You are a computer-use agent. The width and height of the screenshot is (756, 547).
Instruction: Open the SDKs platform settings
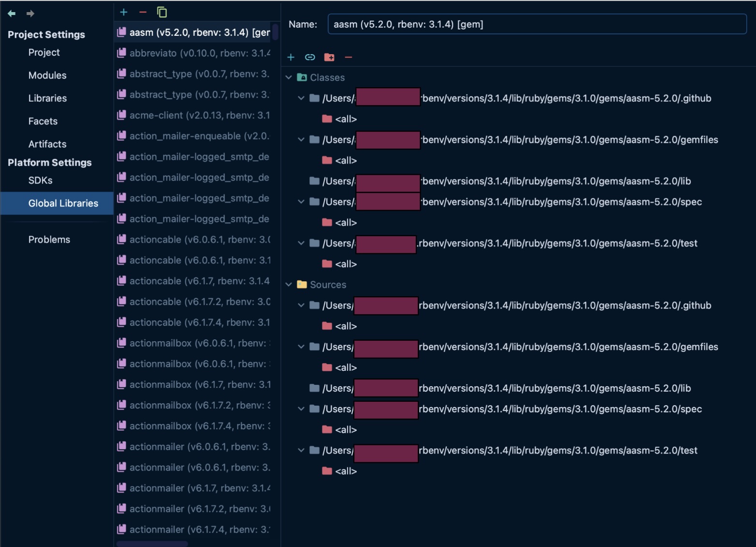pos(40,180)
